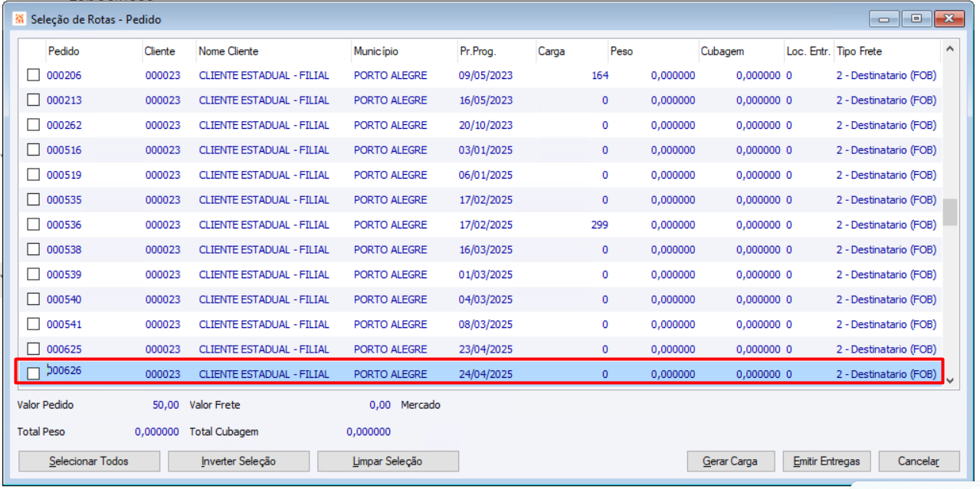Click the Selecionar Todos button
Screen dimensions: 980x489
pos(89,461)
